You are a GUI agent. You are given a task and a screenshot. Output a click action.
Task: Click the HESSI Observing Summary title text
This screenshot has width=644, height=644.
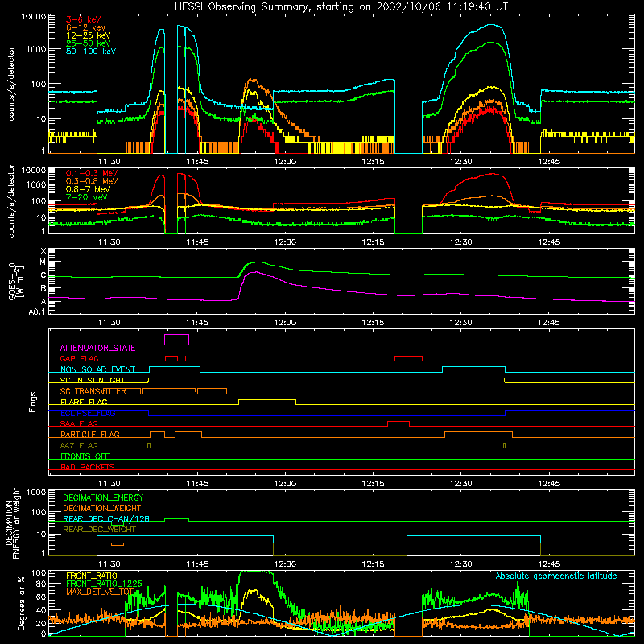coord(341,7)
